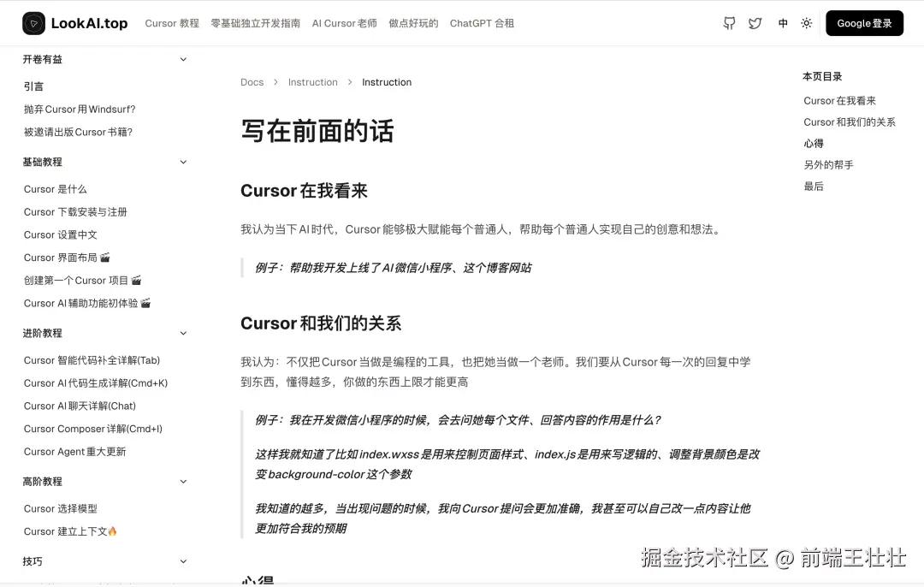The height and width of the screenshot is (587, 924).
Task: Select ChatGPT 合租 in the top navigation
Action: pyautogui.click(x=482, y=23)
